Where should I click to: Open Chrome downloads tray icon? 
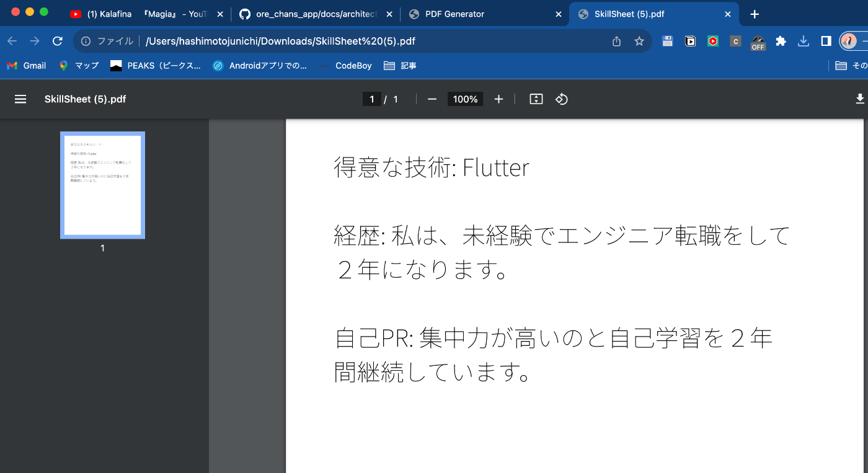point(804,42)
